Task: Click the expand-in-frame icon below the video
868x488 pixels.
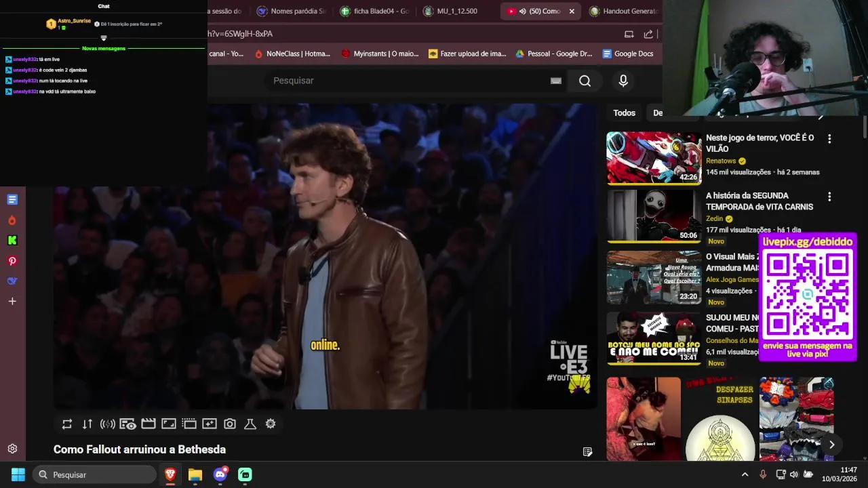Action: click(169, 424)
